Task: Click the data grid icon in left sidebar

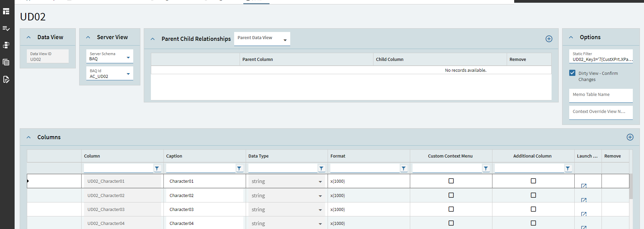Action: (6, 62)
